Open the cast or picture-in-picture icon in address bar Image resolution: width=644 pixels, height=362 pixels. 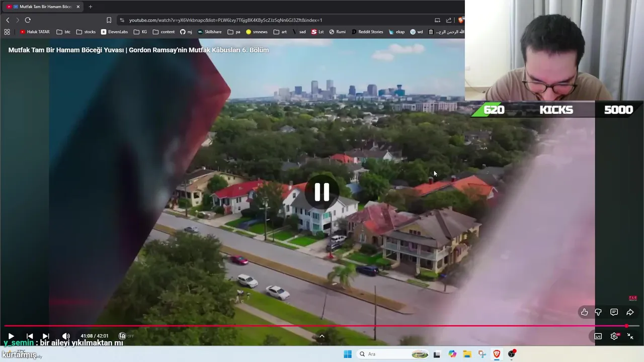(437, 20)
